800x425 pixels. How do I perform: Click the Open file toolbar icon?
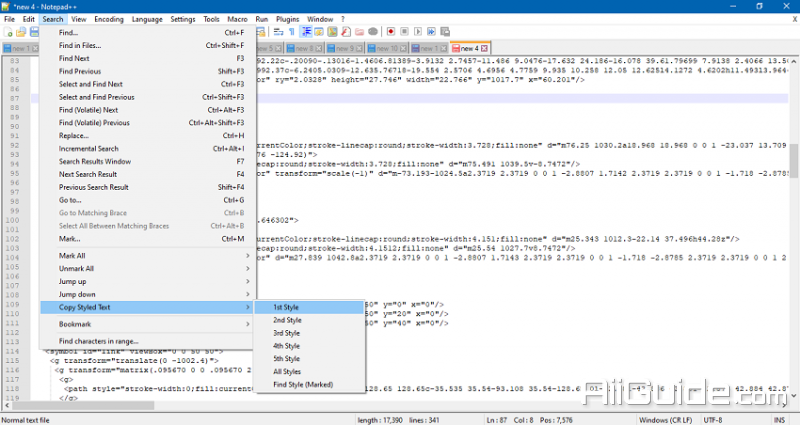tap(21, 32)
